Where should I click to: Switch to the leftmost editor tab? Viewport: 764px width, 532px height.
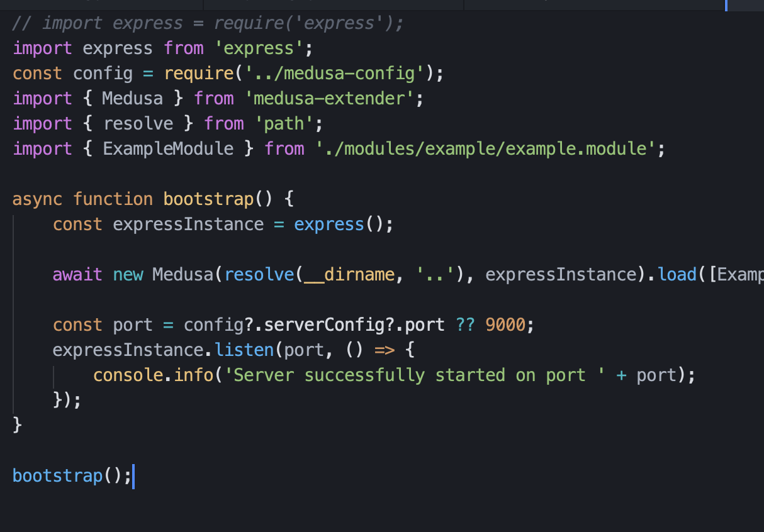[101, 4]
